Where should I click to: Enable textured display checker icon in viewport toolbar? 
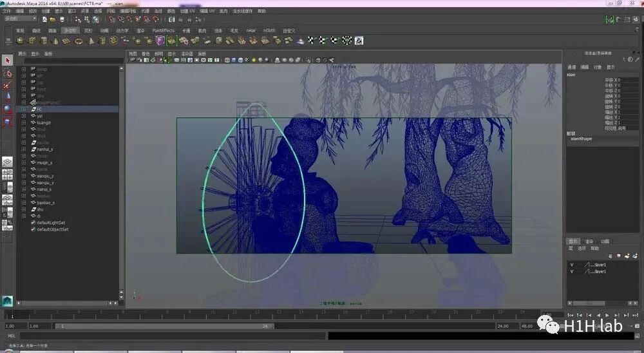coord(247,60)
